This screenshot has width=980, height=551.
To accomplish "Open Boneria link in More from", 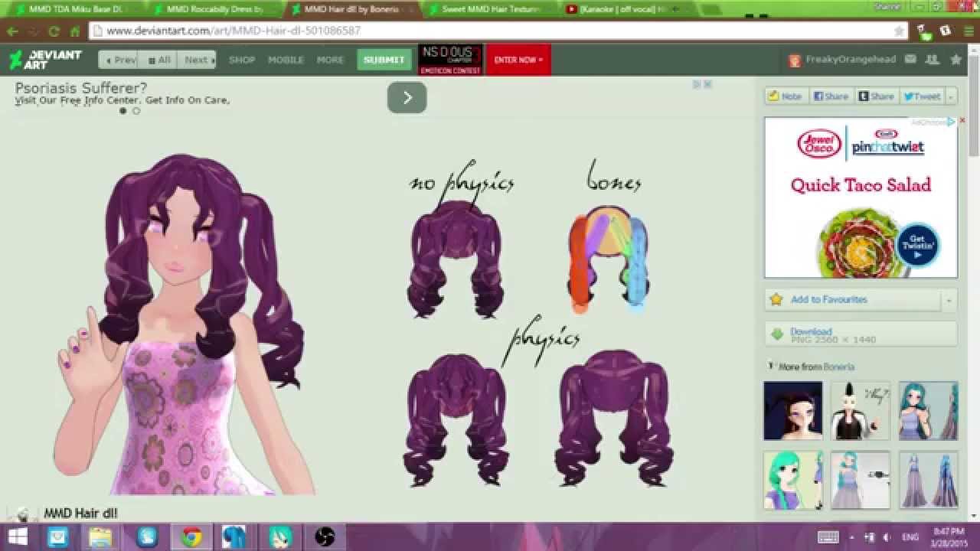I will 839,367.
